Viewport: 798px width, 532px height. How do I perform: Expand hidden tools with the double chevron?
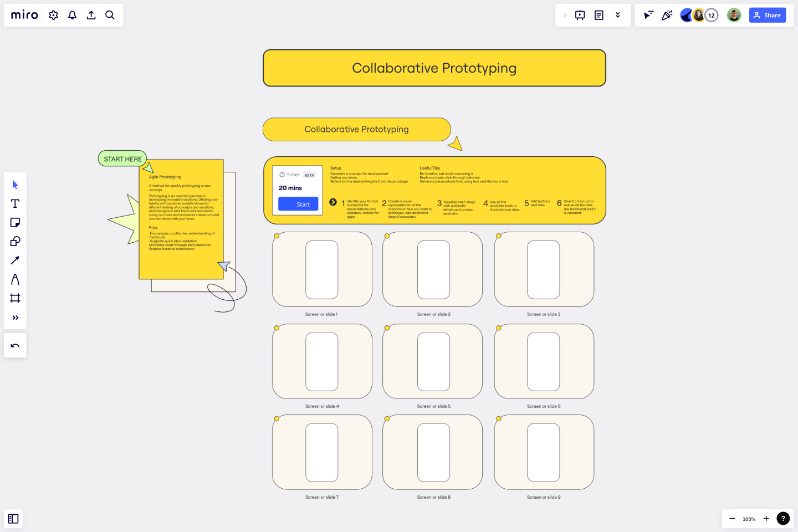15,318
